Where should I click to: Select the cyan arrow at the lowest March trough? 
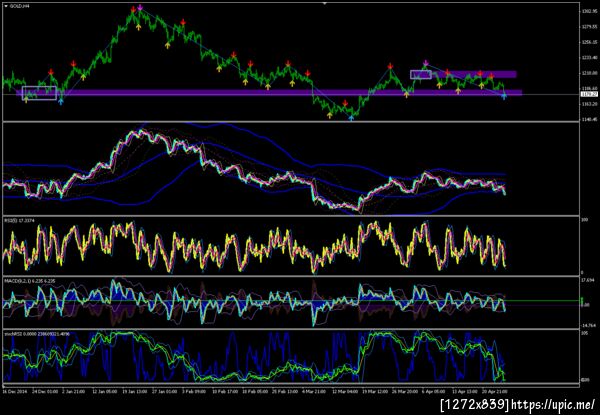[351, 118]
